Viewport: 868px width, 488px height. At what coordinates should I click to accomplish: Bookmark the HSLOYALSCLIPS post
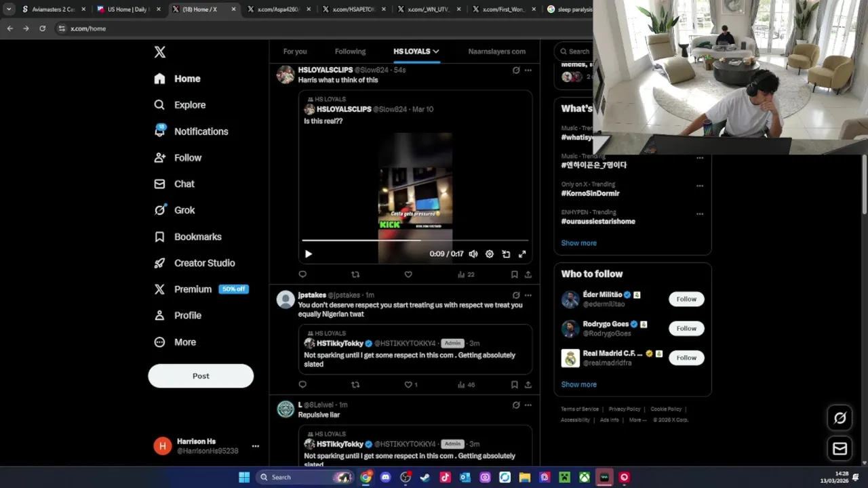(x=515, y=274)
